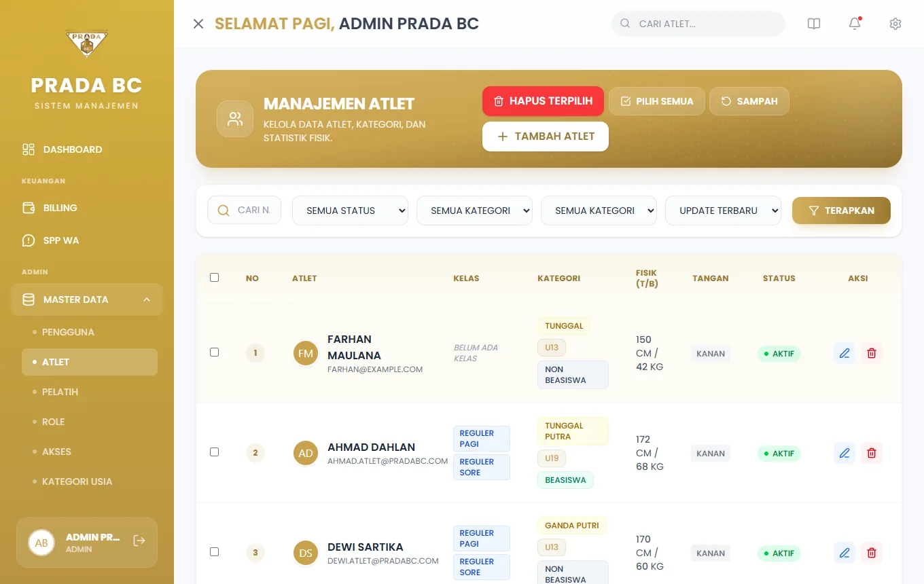Go to DASHBOARD in sidebar
Screen dimensions: 924x584
coord(87,149)
